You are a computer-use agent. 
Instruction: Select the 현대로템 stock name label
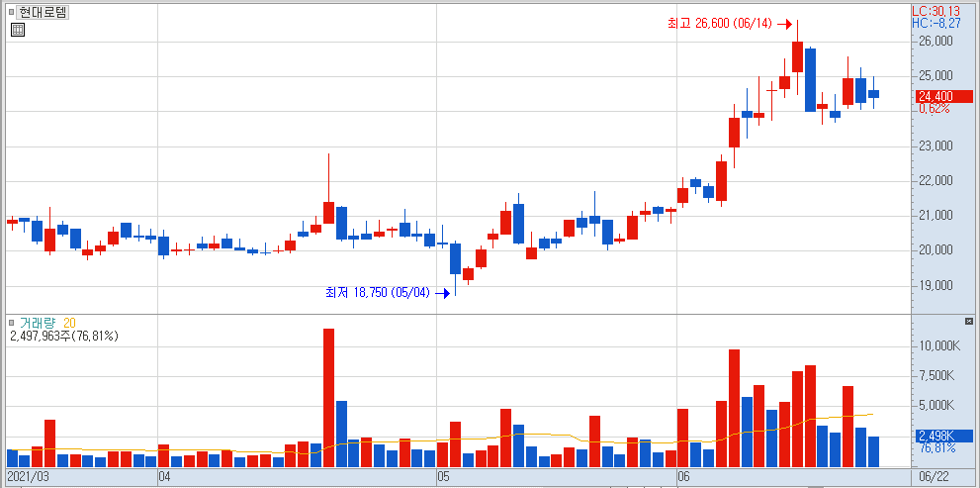coord(44,12)
